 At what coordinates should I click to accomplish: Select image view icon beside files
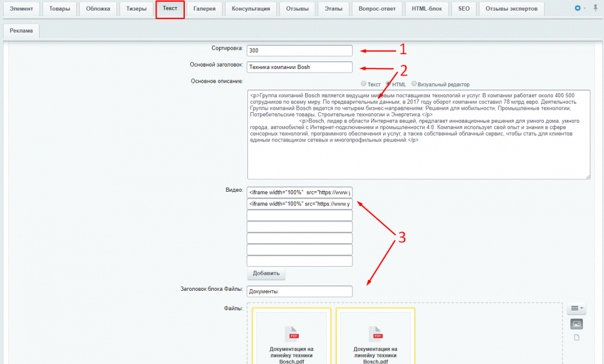click(x=576, y=324)
